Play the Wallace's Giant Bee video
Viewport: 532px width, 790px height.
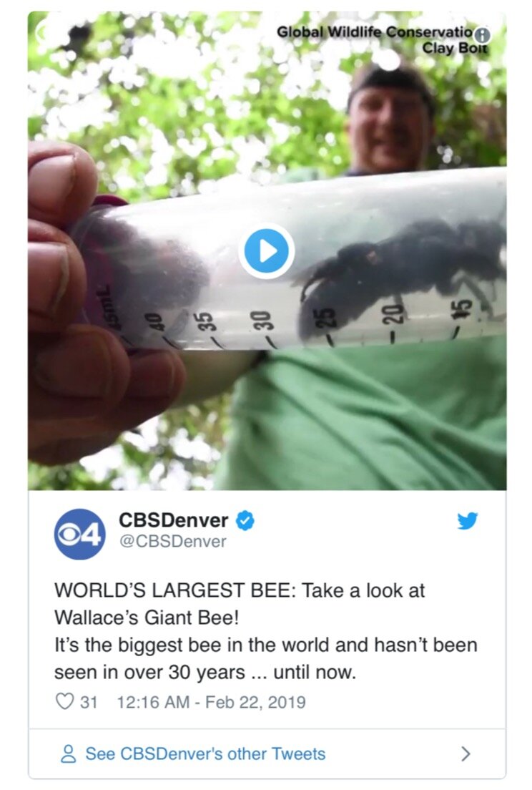tap(266, 250)
